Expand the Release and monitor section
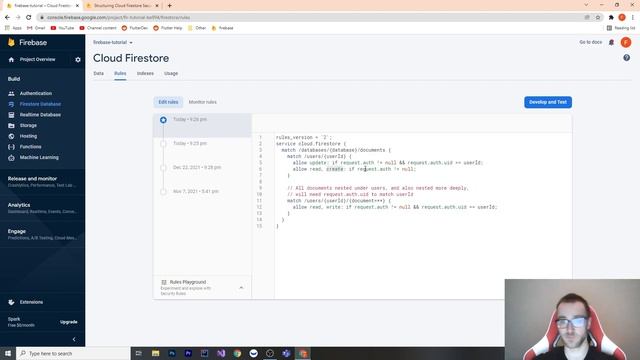This screenshot has height=360, width=640. pos(42,182)
